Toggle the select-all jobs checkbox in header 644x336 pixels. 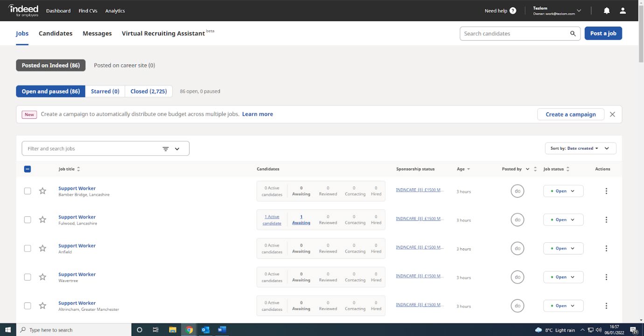[x=28, y=169]
